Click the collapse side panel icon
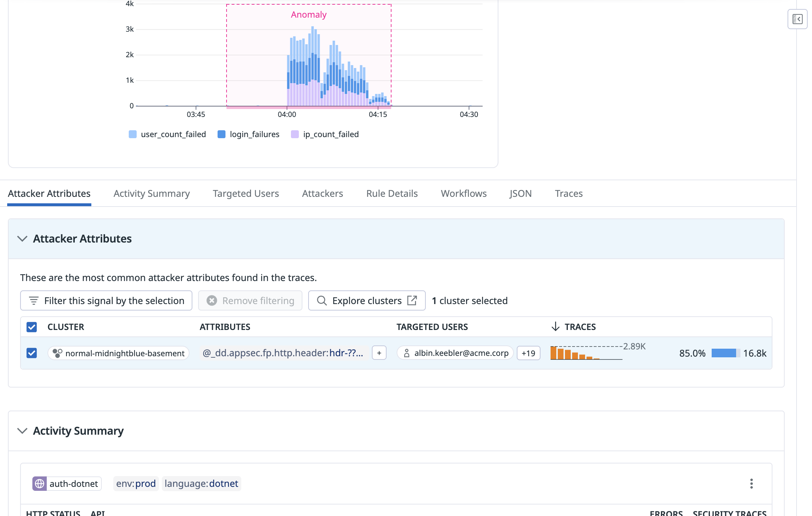 (x=797, y=19)
